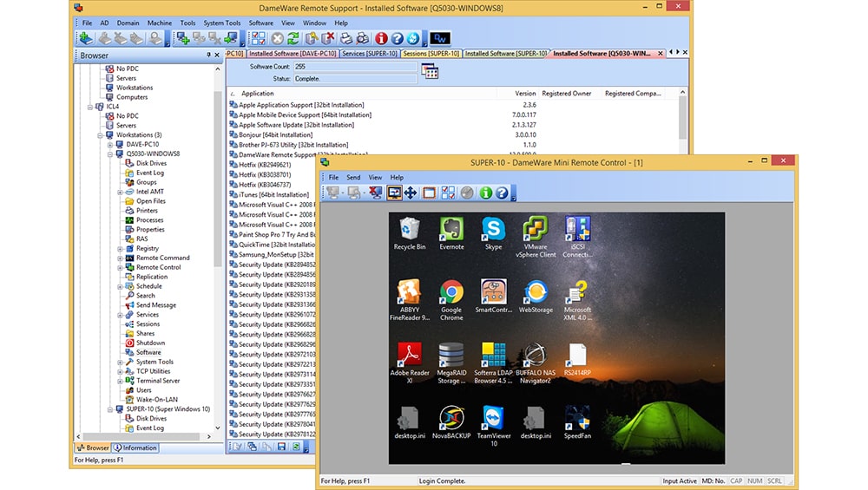Collapse the Q5030-WINDOWS8 tree node
The height and width of the screenshot is (490, 868).
coord(110,154)
